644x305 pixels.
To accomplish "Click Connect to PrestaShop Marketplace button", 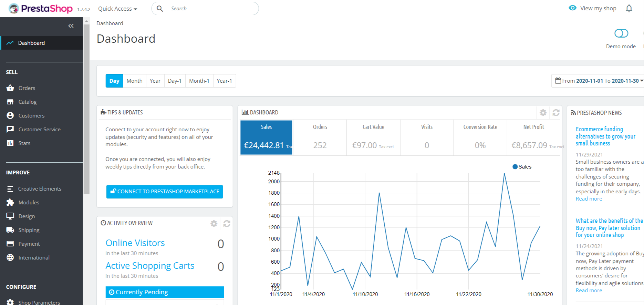I will coord(165,192).
